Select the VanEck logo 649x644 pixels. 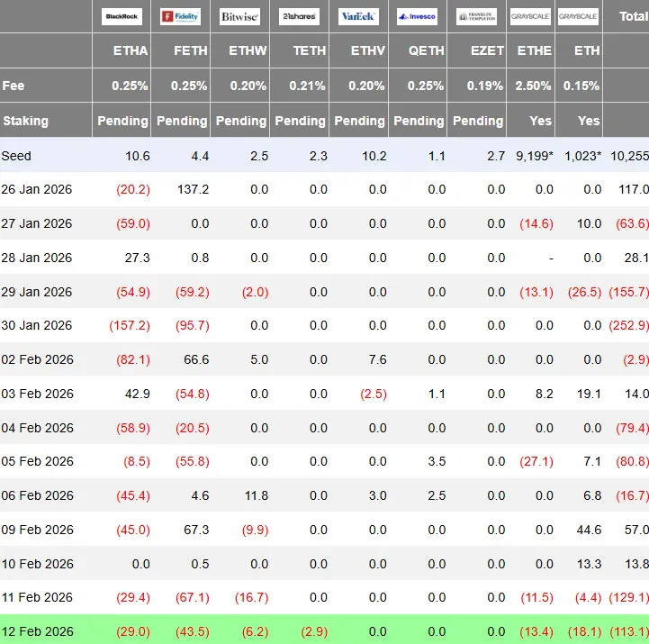tap(358, 16)
